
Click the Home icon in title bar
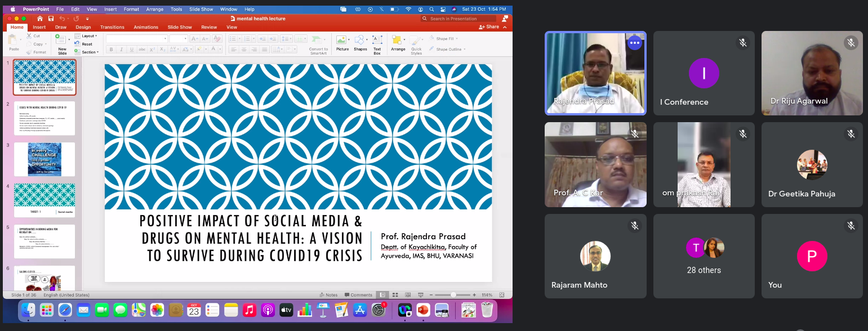(x=39, y=19)
